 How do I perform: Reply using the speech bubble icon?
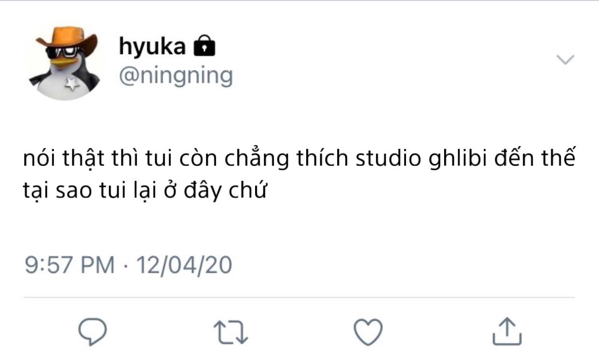click(x=92, y=331)
